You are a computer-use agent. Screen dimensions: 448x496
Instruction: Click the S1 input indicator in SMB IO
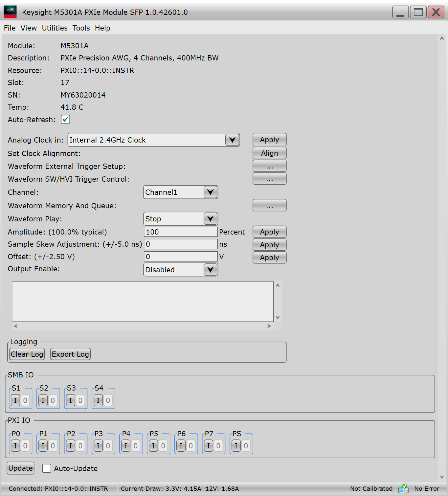pos(15,400)
